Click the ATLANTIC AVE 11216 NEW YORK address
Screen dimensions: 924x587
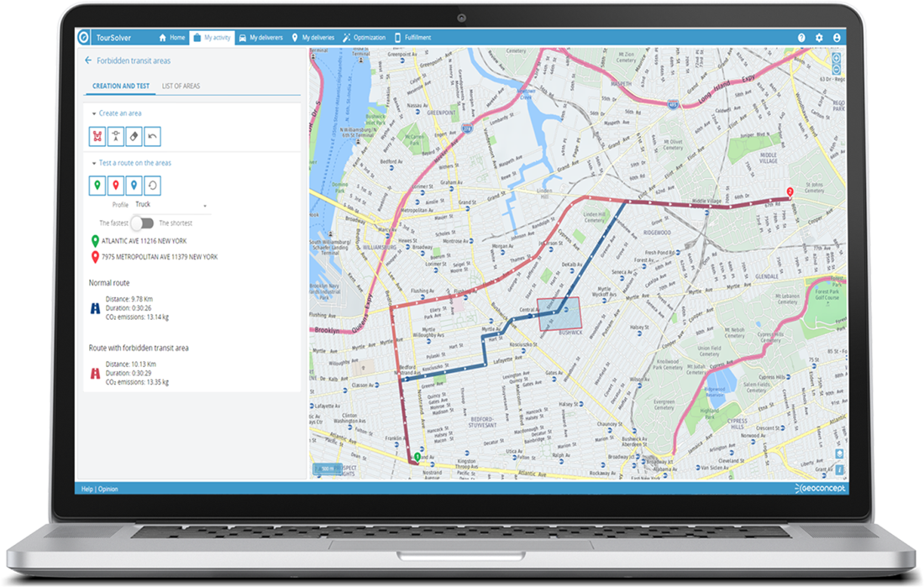point(144,240)
